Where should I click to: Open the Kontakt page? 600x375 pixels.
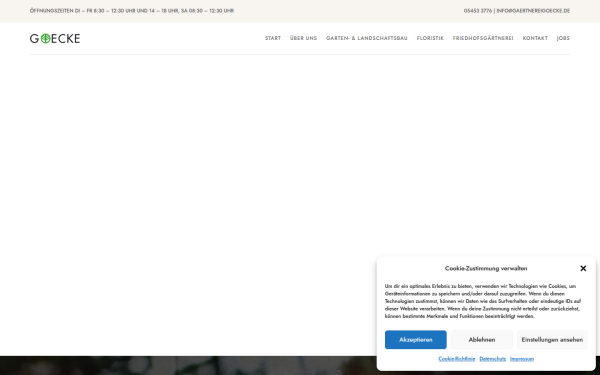point(535,38)
